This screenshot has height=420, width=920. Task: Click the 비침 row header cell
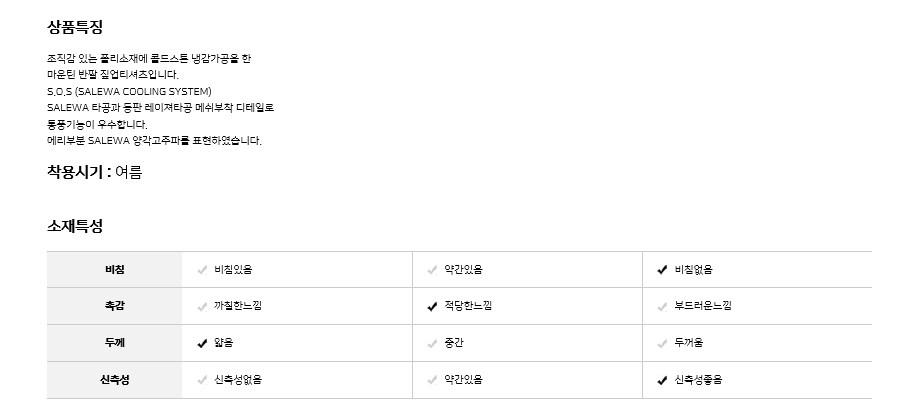[114, 270]
